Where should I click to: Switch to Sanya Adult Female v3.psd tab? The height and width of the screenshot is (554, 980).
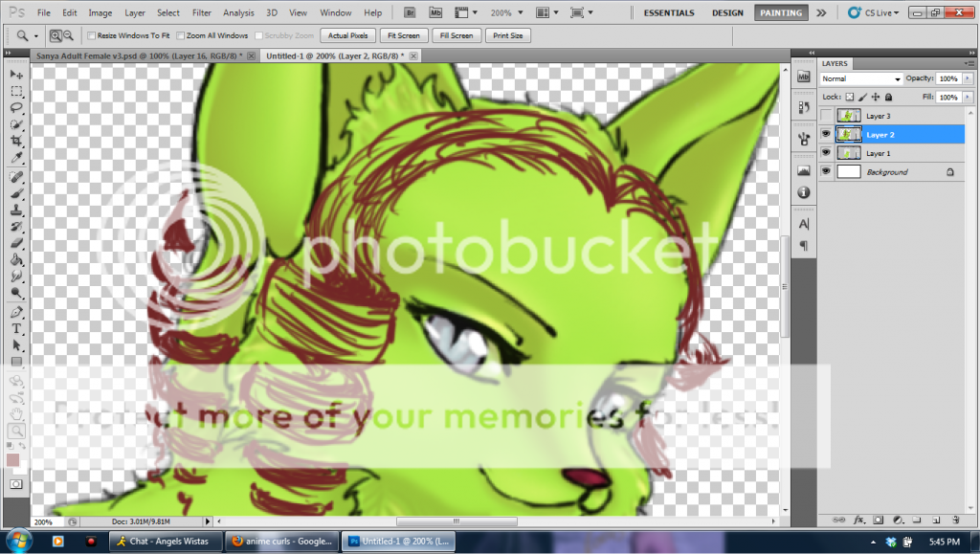click(137, 56)
